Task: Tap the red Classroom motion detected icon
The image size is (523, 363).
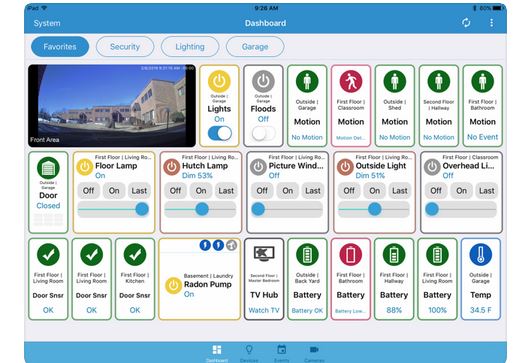Action: tap(351, 81)
